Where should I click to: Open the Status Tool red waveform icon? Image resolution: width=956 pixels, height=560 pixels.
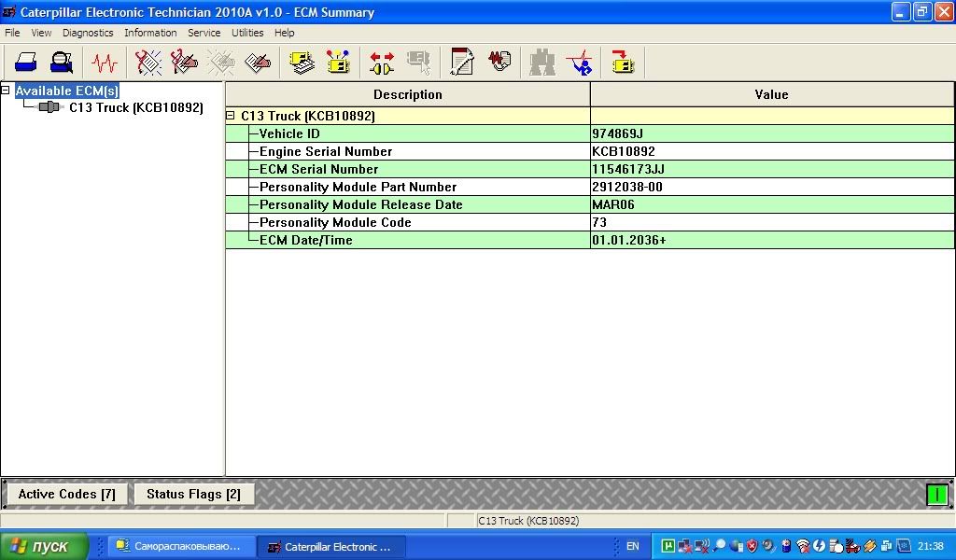coord(105,63)
